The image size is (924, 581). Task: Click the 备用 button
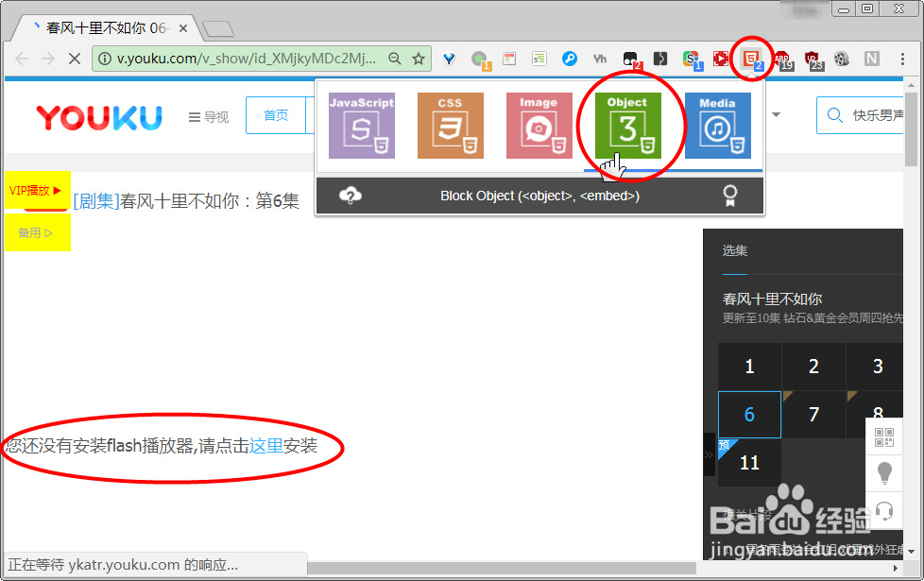(37, 232)
